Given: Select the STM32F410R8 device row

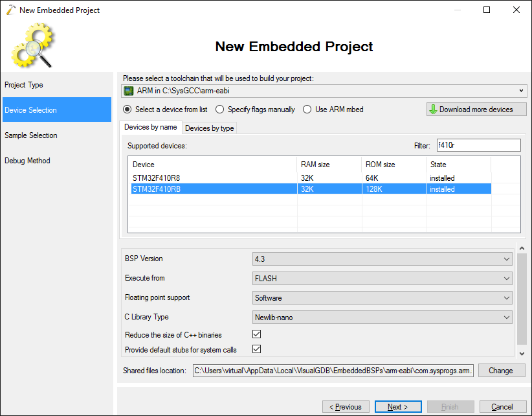Looking at the screenshot, I should (x=311, y=178).
